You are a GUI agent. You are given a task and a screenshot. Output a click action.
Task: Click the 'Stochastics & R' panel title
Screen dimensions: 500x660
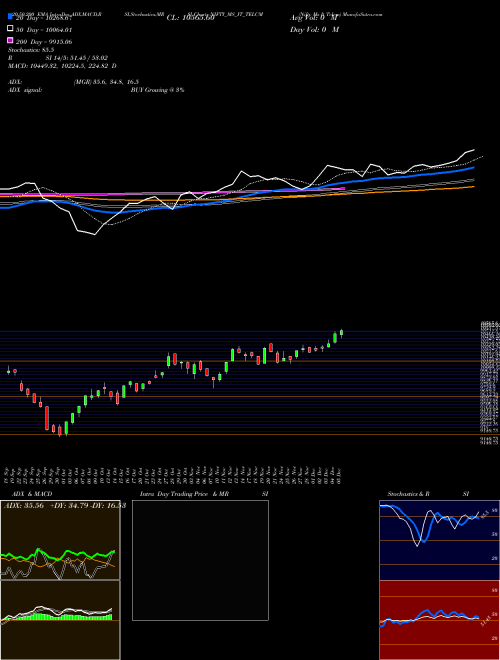click(409, 494)
